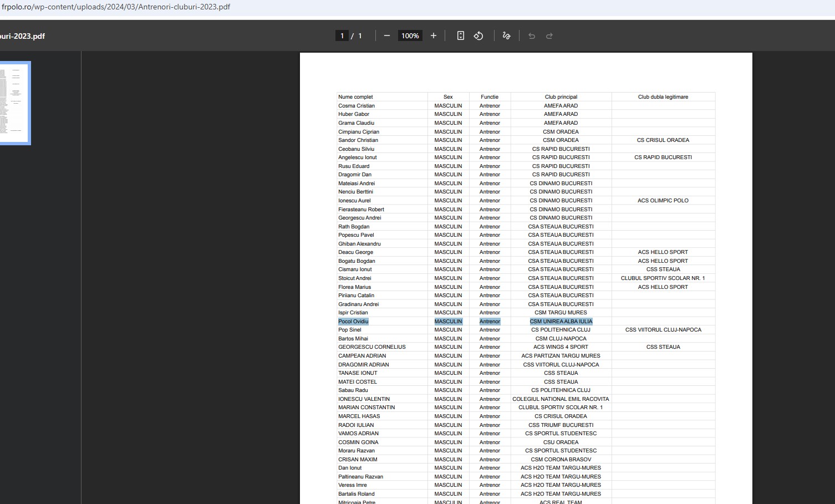The width and height of the screenshot is (835, 504).
Task: Click the highlighted 'Pocol Ovidiu' name cell
Action: click(353, 322)
